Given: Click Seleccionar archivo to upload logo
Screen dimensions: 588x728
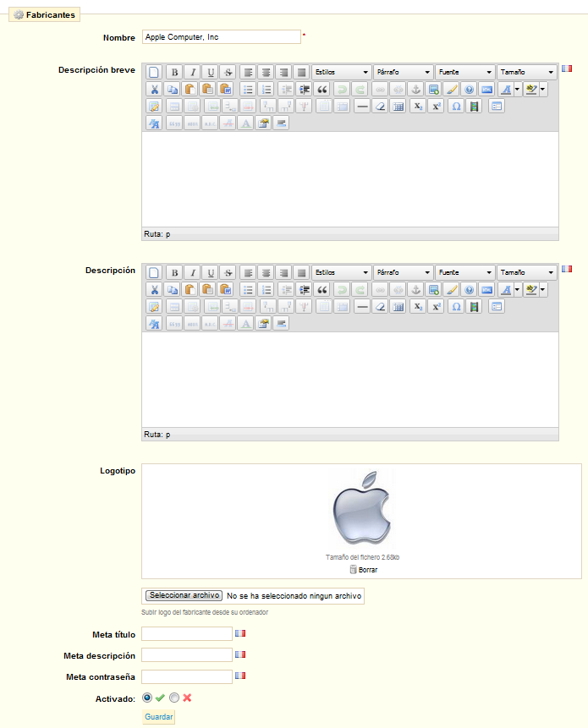Looking at the screenshot, I should (x=184, y=595).
